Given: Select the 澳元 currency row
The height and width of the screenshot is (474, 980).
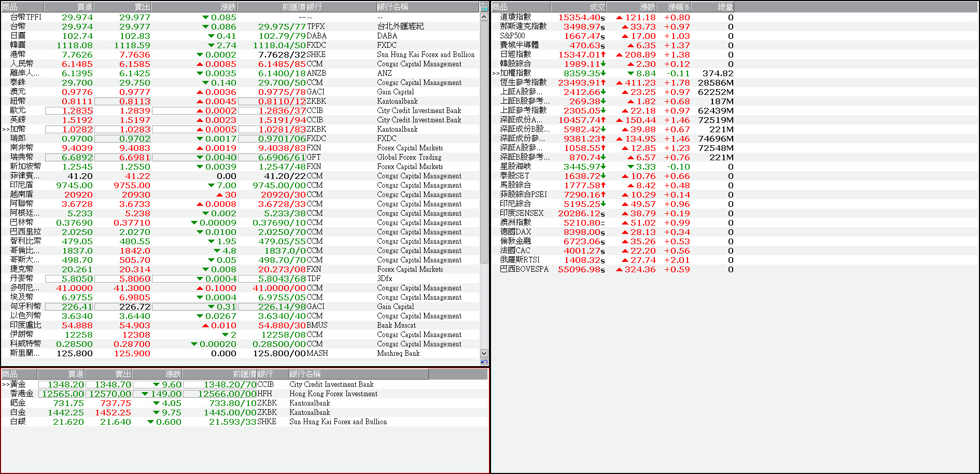Looking at the screenshot, I should pyautogui.click(x=240, y=92).
